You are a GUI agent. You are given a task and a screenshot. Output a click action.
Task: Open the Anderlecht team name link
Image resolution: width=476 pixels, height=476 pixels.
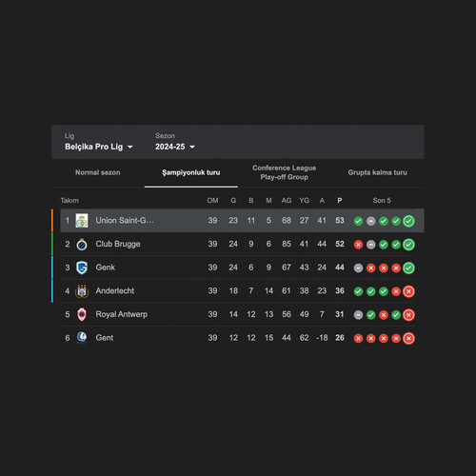click(115, 291)
